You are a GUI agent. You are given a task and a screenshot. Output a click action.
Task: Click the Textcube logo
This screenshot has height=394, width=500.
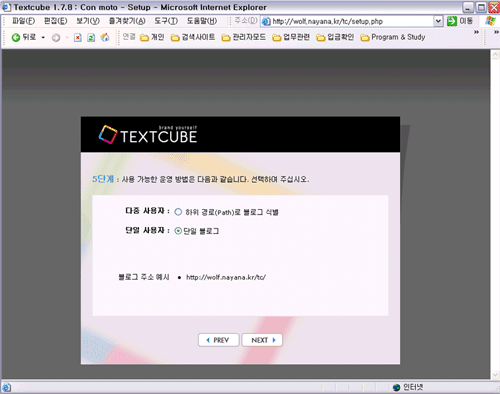[x=148, y=135]
